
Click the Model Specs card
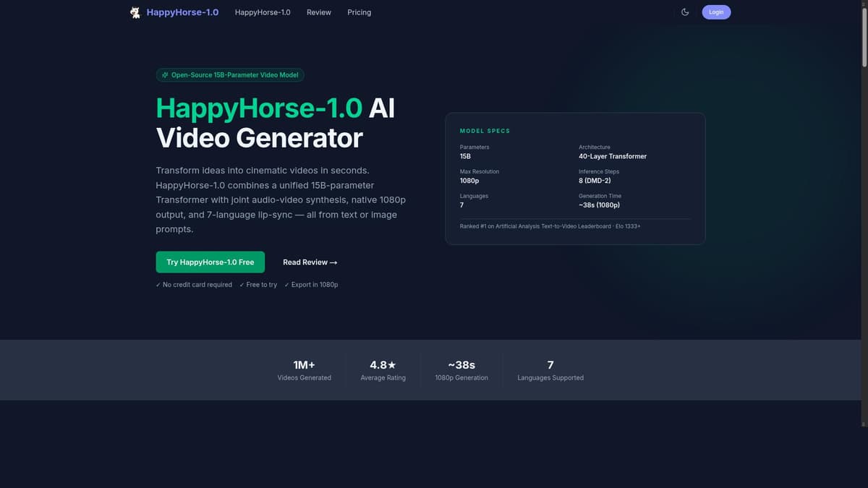point(575,178)
